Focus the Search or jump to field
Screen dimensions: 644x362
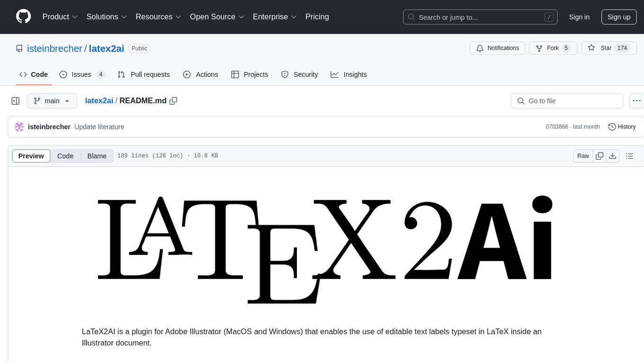tap(480, 17)
